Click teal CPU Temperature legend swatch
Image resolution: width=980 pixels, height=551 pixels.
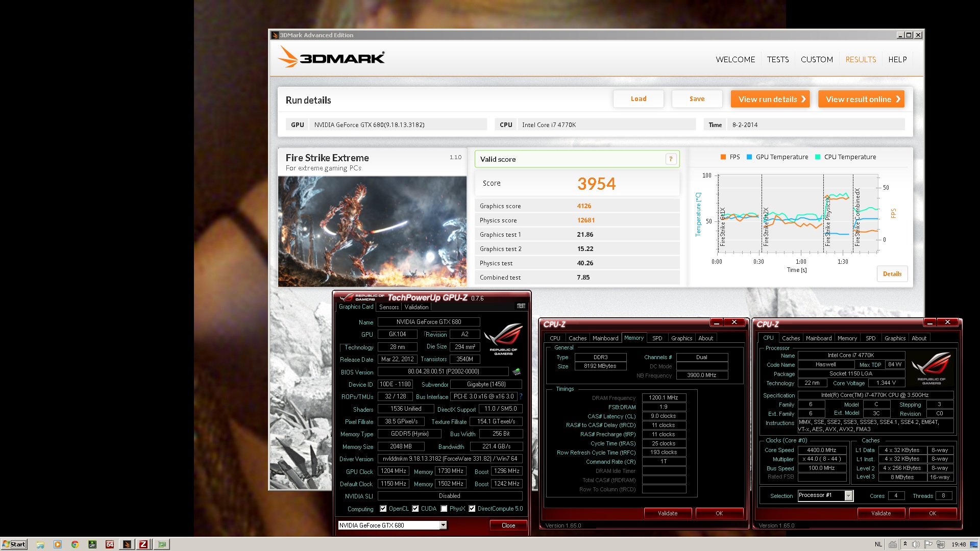click(818, 157)
